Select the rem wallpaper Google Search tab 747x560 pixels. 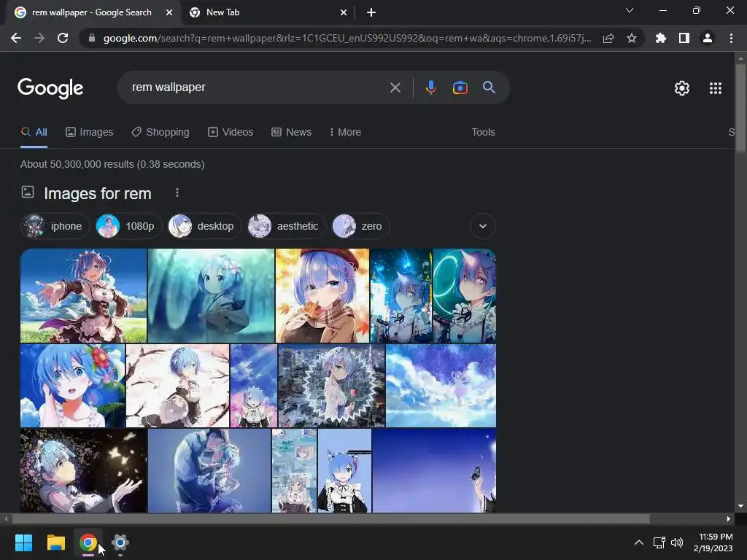pos(93,13)
